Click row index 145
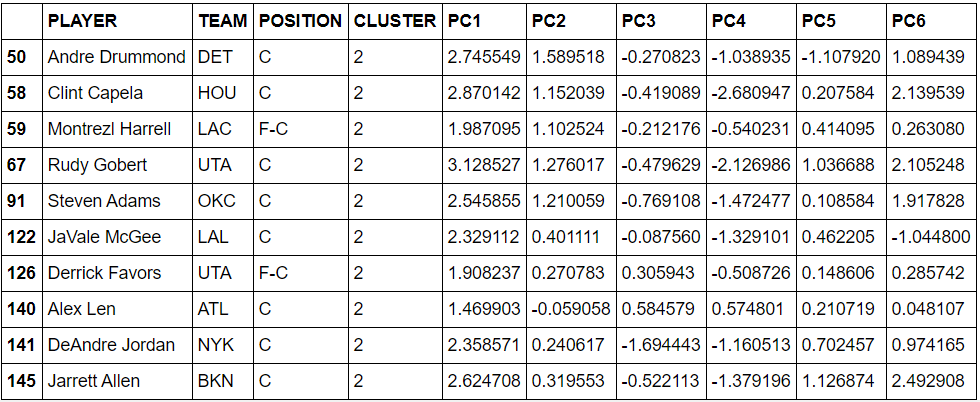The image size is (980, 402). pyautogui.click(x=22, y=381)
